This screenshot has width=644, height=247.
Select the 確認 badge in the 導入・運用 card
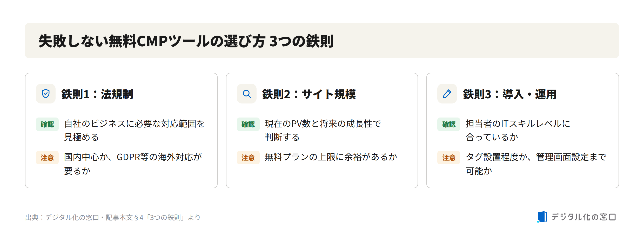(x=449, y=124)
